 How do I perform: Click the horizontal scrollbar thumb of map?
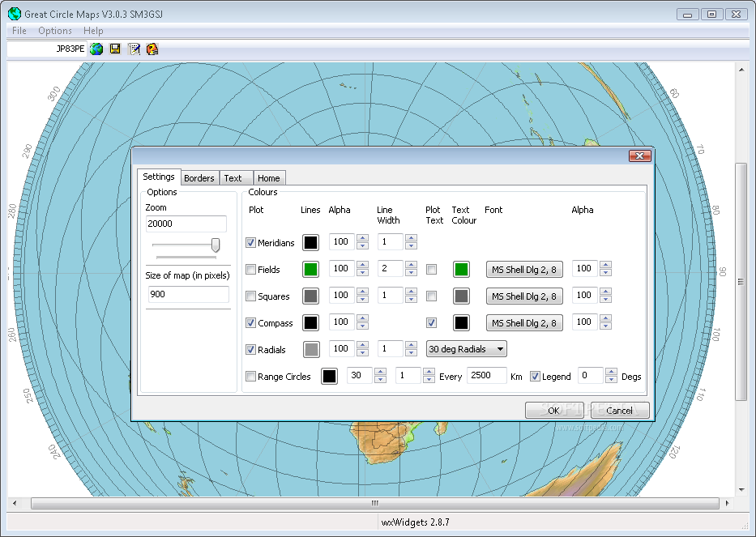374,503
